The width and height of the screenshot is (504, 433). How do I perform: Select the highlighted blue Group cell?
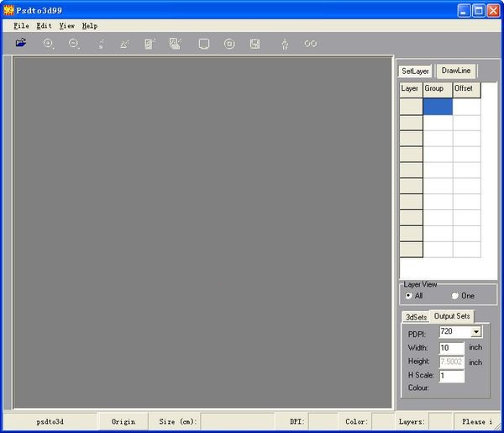coord(438,107)
